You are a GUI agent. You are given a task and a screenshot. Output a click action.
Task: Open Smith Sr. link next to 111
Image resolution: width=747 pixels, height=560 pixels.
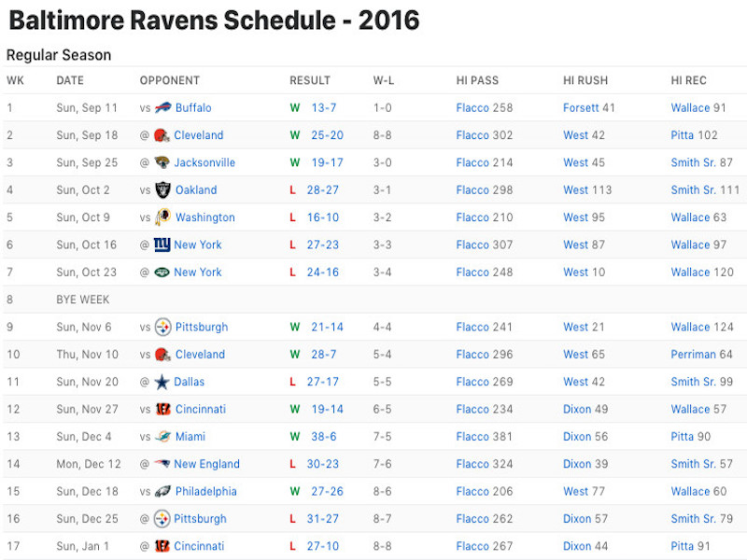tap(693, 190)
